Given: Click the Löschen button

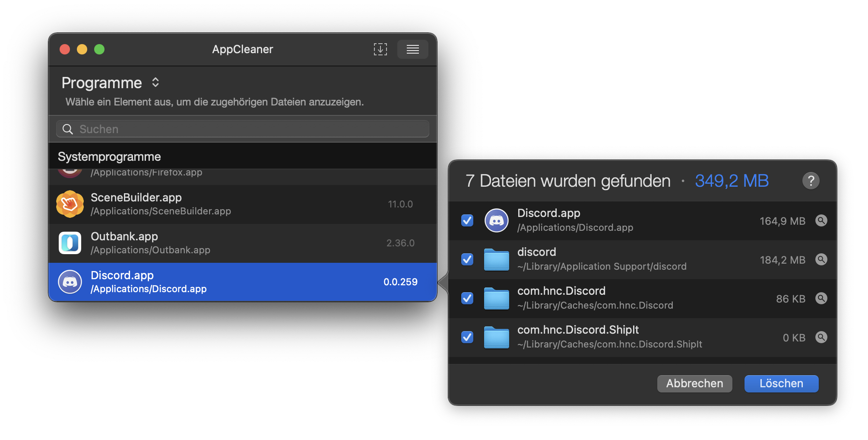Looking at the screenshot, I should tap(781, 383).
